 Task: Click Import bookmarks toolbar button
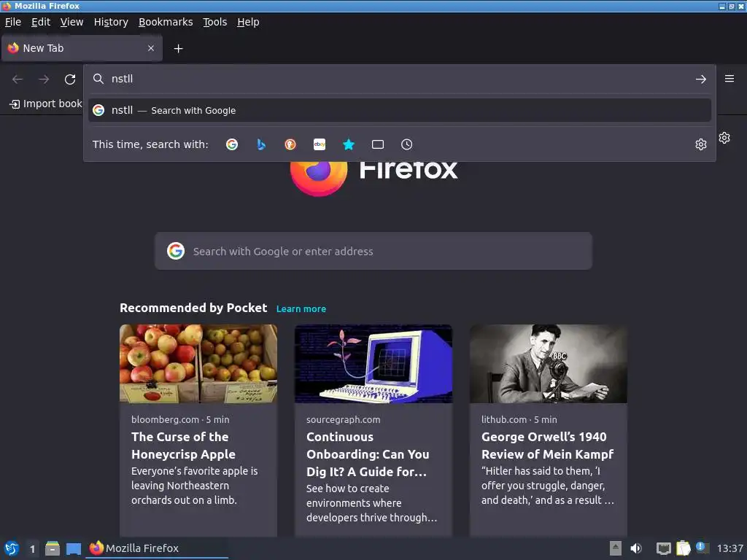(x=46, y=104)
